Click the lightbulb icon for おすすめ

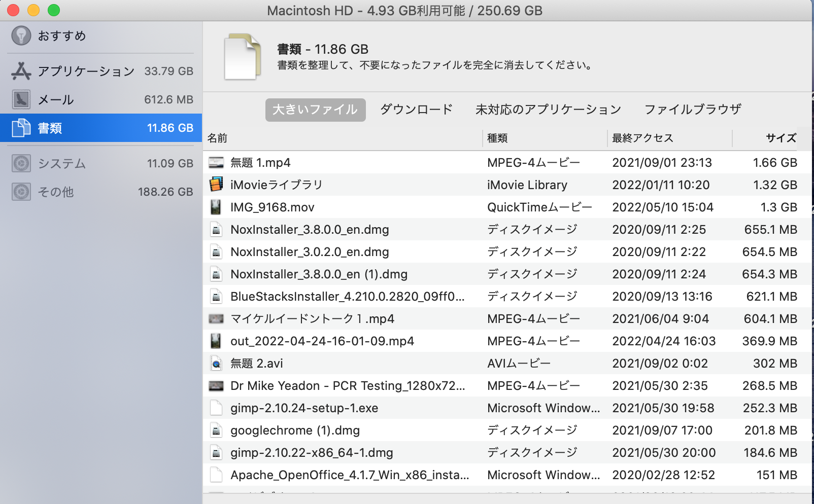coord(21,35)
